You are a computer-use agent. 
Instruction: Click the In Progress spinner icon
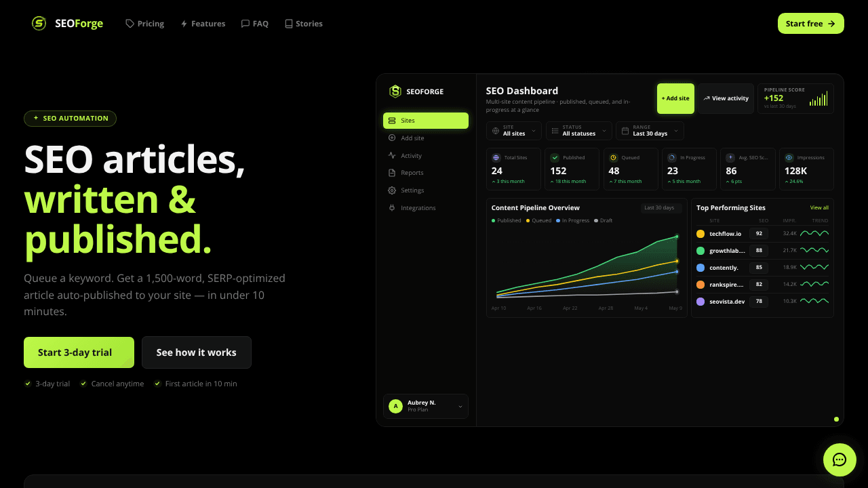671,157
